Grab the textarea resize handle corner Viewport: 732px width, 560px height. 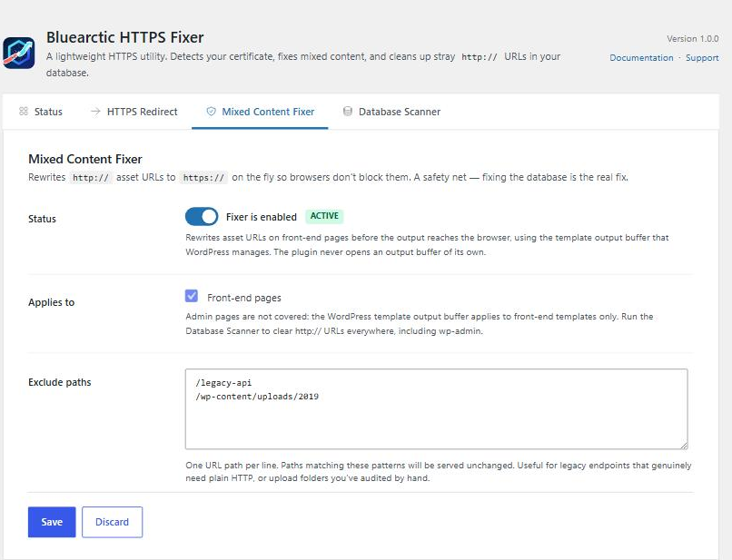pos(684,446)
